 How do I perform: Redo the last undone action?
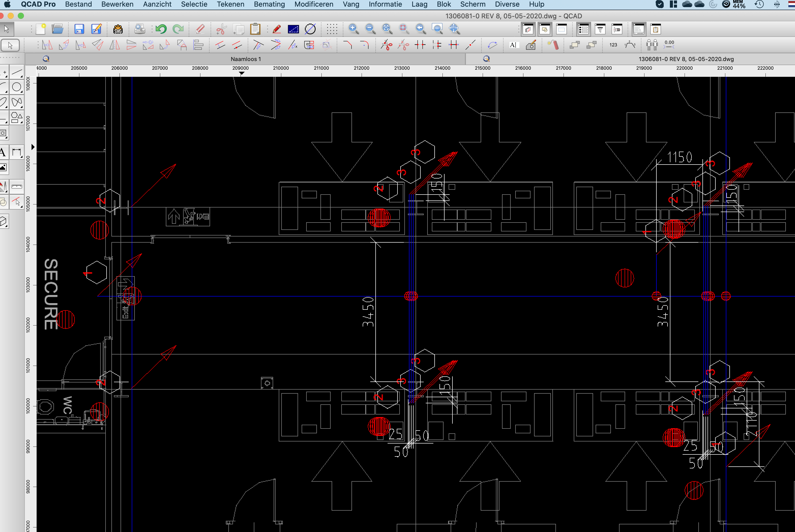pyautogui.click(x=178, y=29)
